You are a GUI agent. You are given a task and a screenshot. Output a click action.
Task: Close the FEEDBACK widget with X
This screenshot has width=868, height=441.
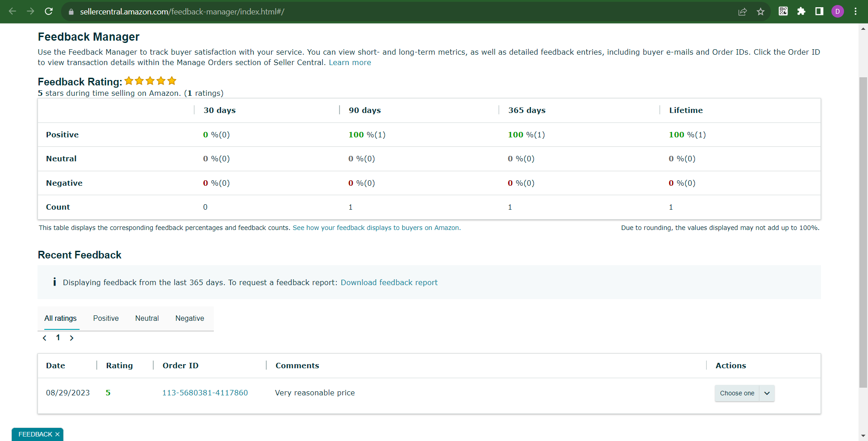click(57, 434)
